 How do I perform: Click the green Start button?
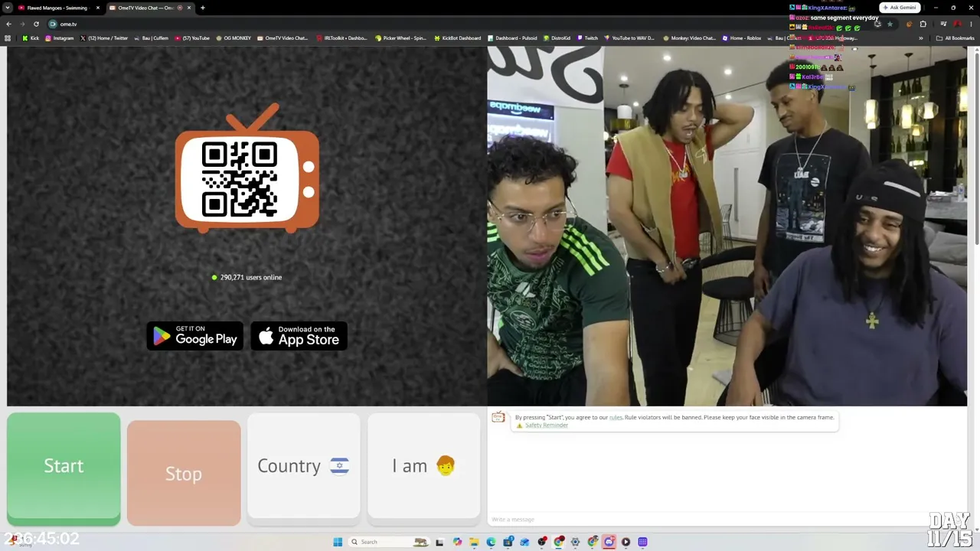click(x=64, y=468)
